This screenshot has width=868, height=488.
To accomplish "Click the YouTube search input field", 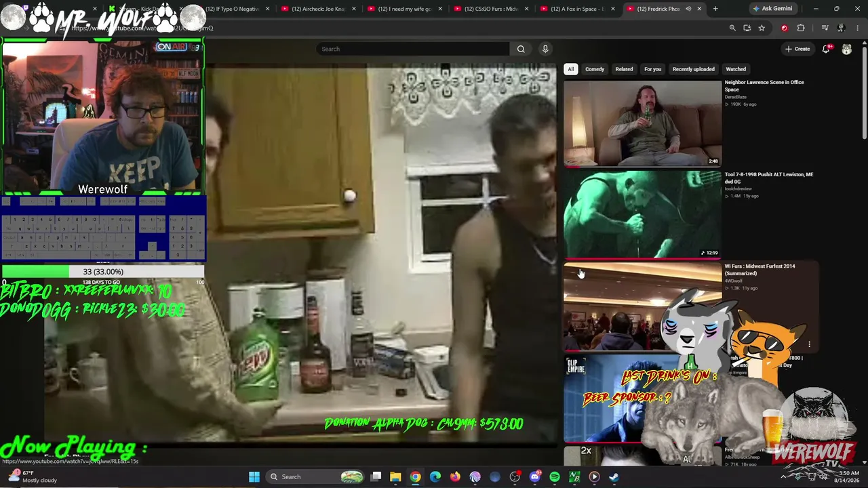I will click(x=412, y=49).
